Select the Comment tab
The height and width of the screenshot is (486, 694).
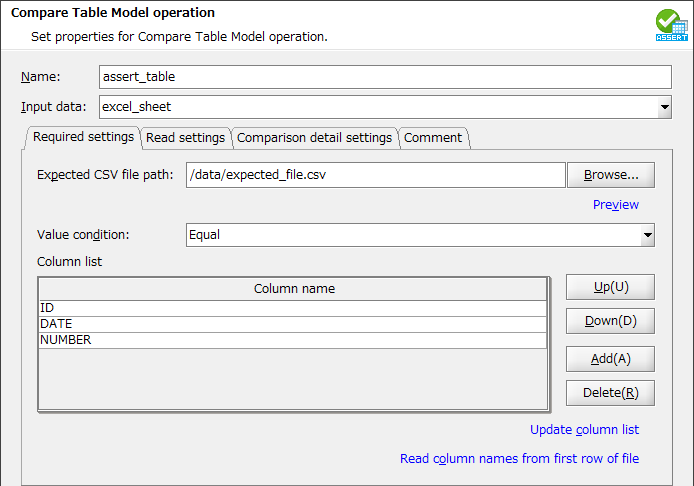pos(433,137)
